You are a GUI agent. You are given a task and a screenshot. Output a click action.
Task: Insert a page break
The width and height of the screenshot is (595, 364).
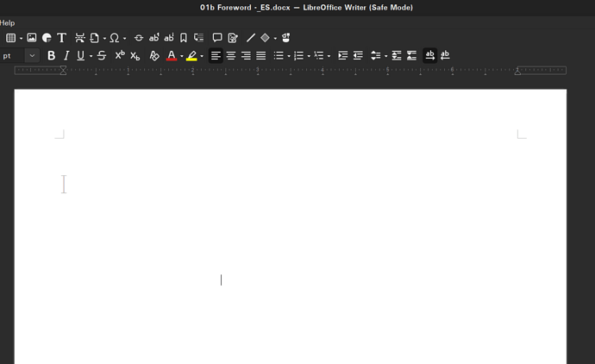(80, 38)
